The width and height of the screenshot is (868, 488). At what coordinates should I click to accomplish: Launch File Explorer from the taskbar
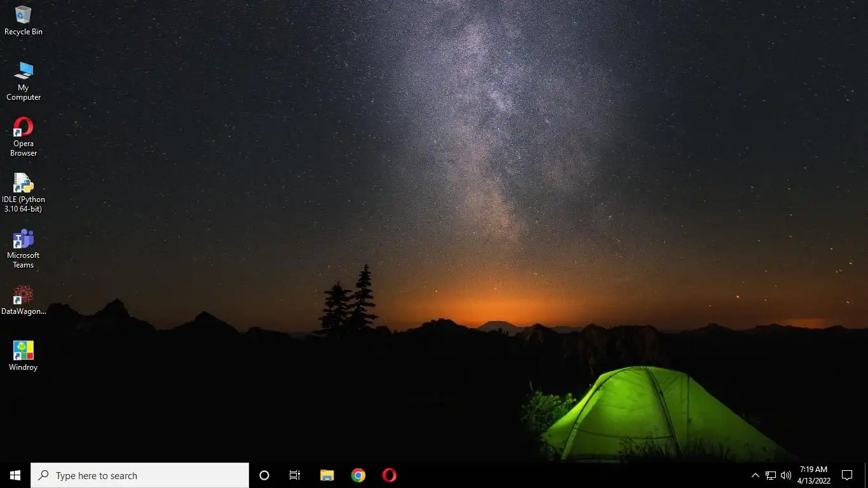click(327, 475)
